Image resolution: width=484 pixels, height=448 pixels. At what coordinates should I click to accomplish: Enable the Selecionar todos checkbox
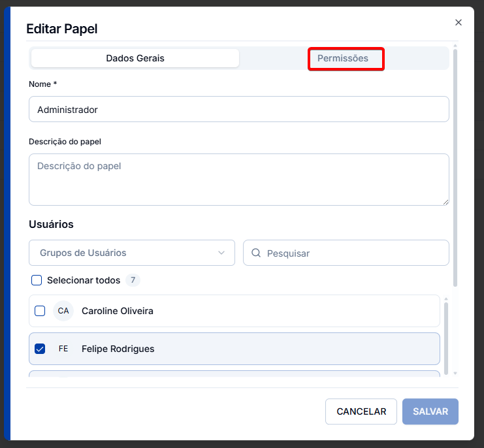(37, 280)
